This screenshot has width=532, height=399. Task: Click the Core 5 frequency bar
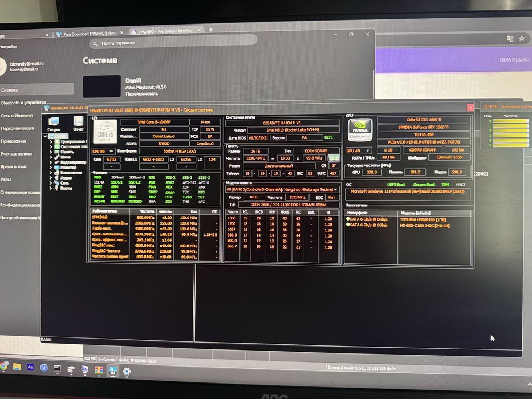[510, 145]
